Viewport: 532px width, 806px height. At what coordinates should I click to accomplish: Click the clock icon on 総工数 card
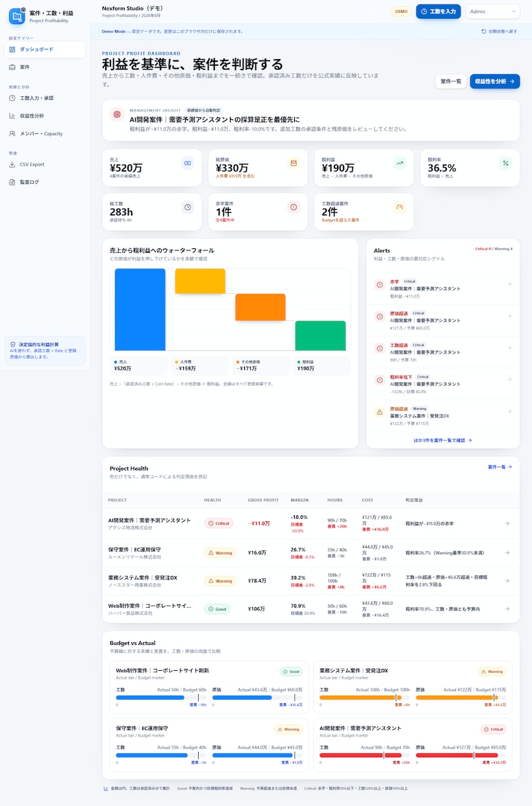[188, 207]
